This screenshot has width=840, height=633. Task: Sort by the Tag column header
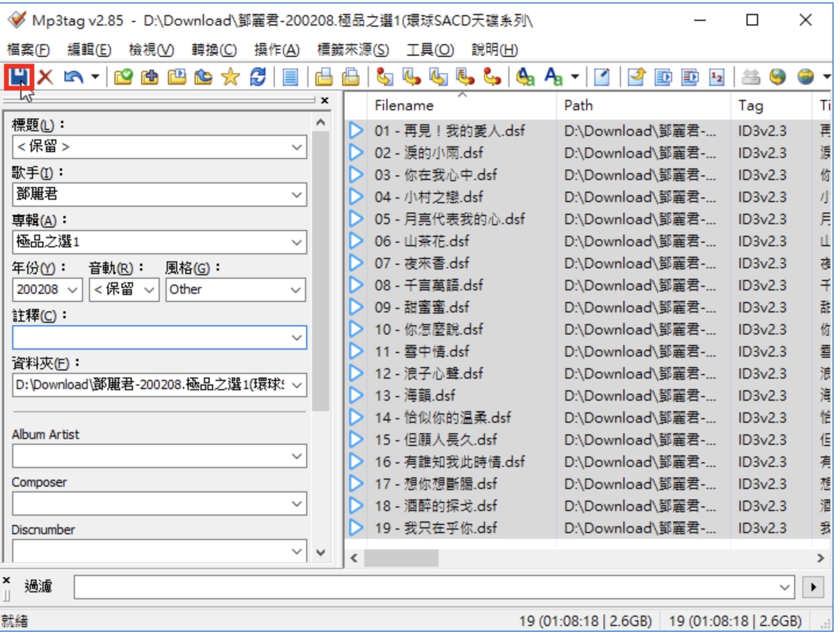coord(771,105)
